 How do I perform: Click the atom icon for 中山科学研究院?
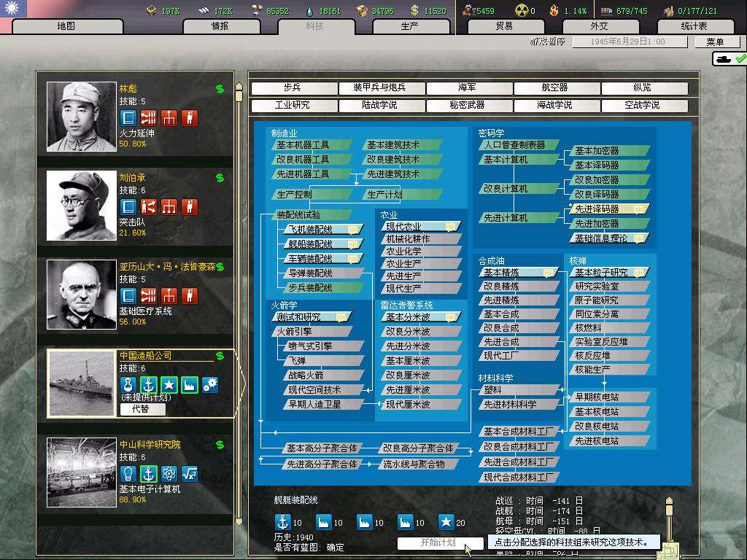pos(169,473)
